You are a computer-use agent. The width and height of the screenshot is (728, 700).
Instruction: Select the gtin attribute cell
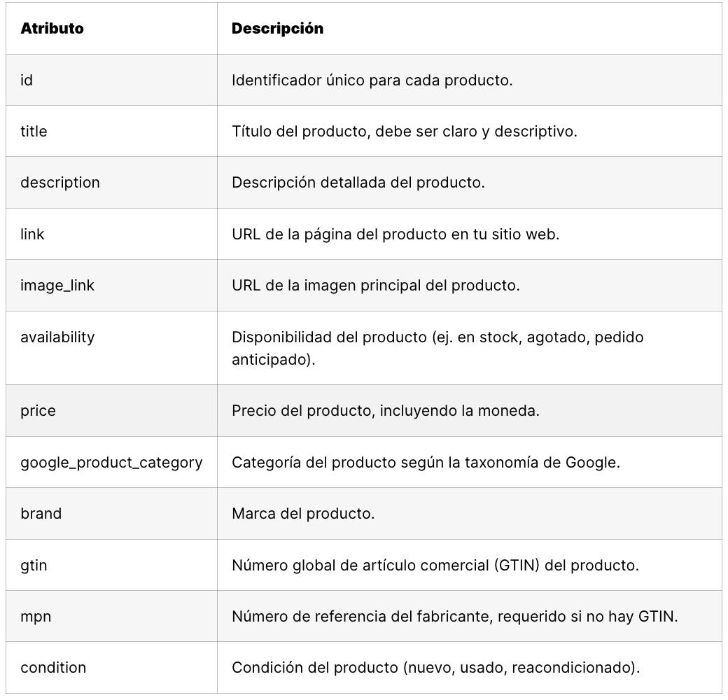click(x=34, y=565)
